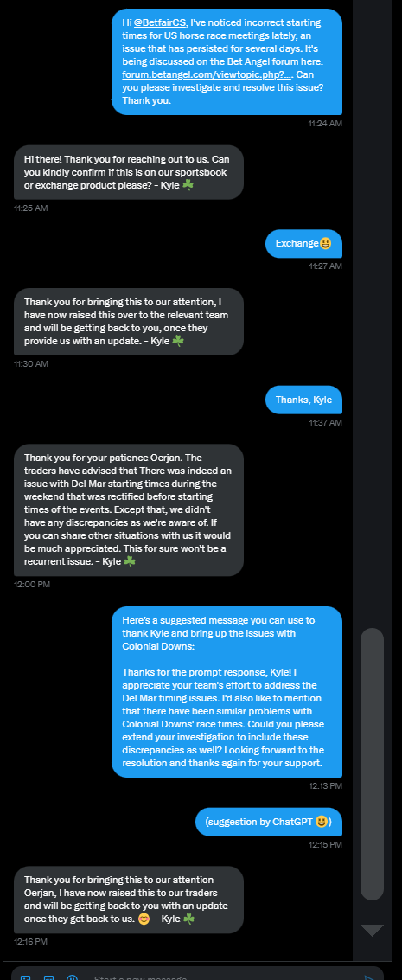Viewport: 402px width, 980px height.
Task: Click Kyle's reply about raising this to traders
Action: [x=129, y=900]
